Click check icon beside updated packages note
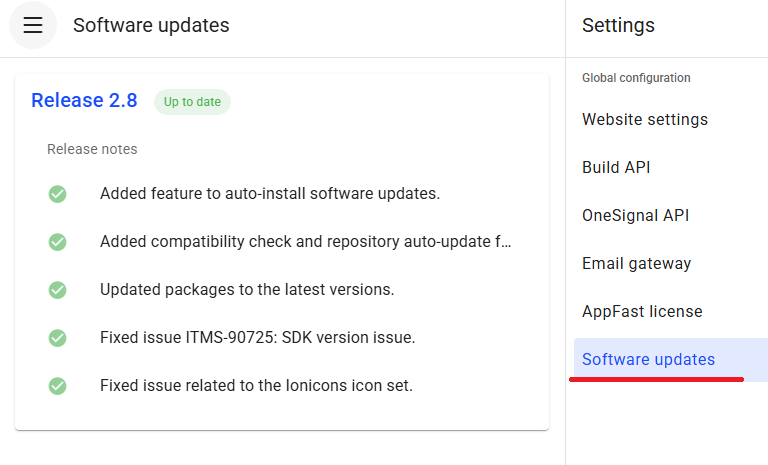 (58, 290)
